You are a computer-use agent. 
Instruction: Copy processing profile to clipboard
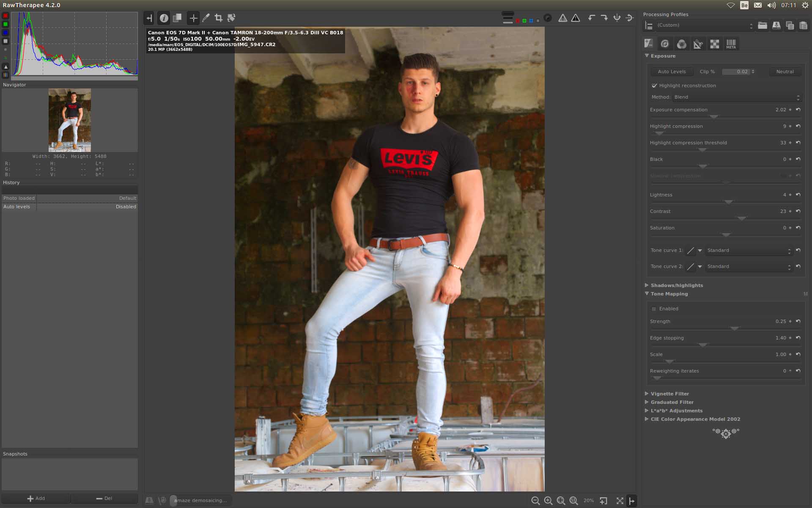click(790, 25)
